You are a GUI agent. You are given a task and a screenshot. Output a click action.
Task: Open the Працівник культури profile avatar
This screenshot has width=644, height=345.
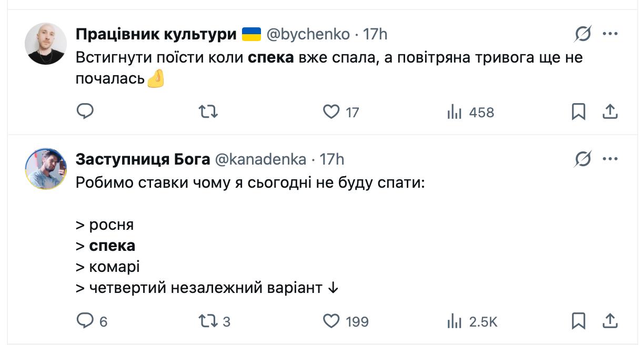pos(46,44)
